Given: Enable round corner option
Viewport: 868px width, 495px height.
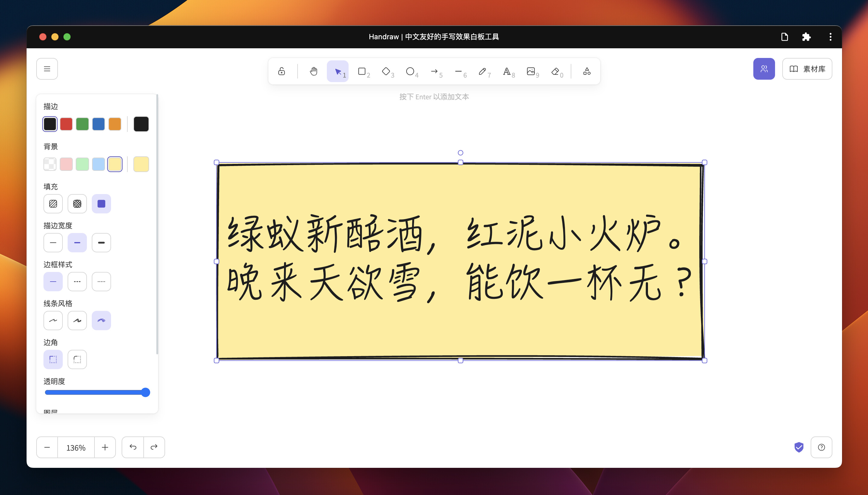Looking at the screenshot, I should click(77, 359).
